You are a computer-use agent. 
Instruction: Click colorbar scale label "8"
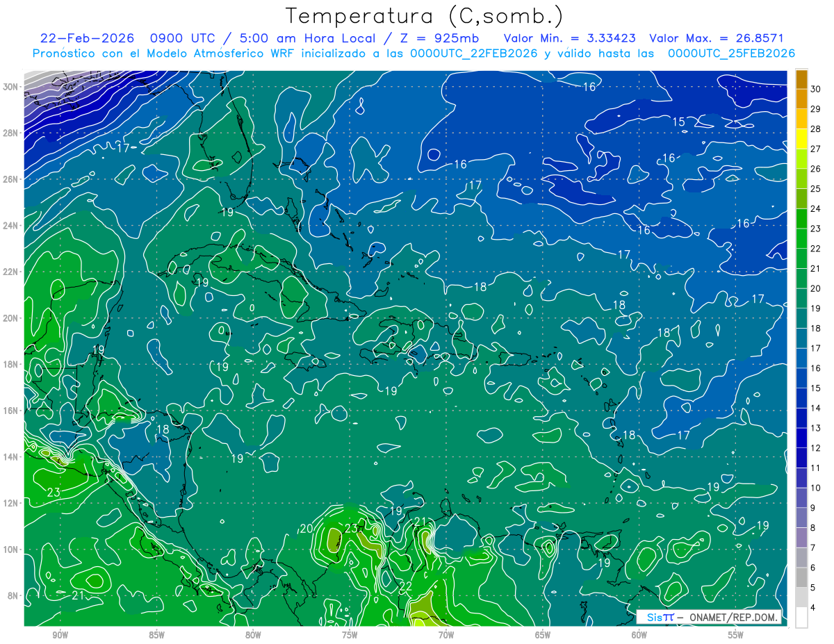click(x=814, y=528)
